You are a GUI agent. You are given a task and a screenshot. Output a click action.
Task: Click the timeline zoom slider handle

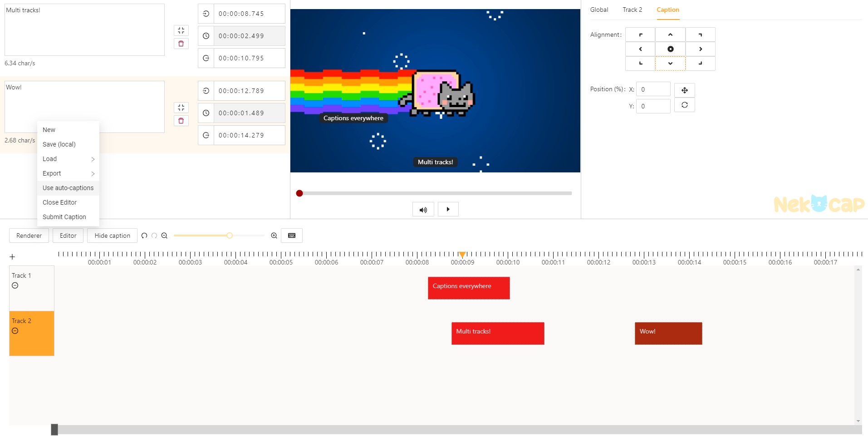[x=230, y=235]
